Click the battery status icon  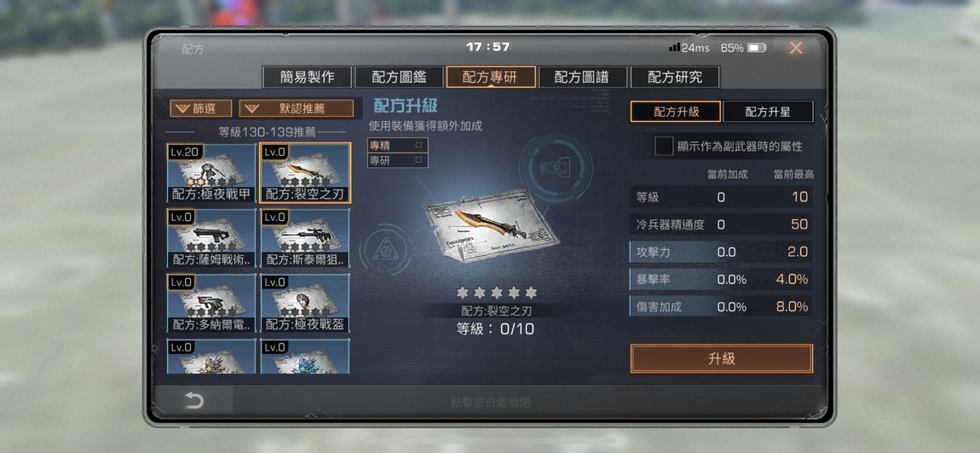[757, 48]
